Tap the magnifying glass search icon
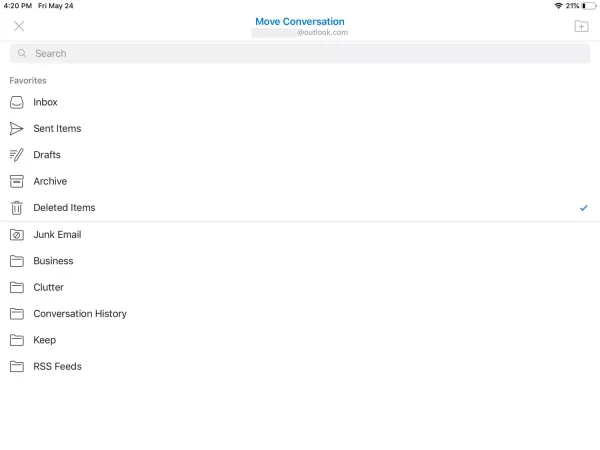This screenshot has width=600, height=450. point(22,54)
